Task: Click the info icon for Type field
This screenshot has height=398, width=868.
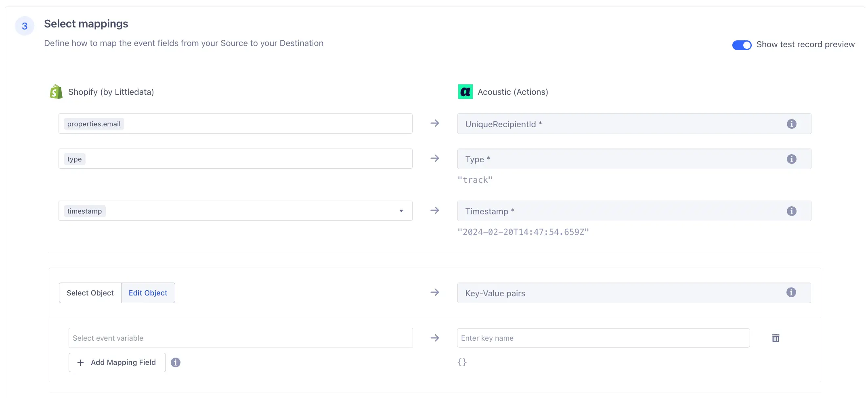Action: pos(791,159)
